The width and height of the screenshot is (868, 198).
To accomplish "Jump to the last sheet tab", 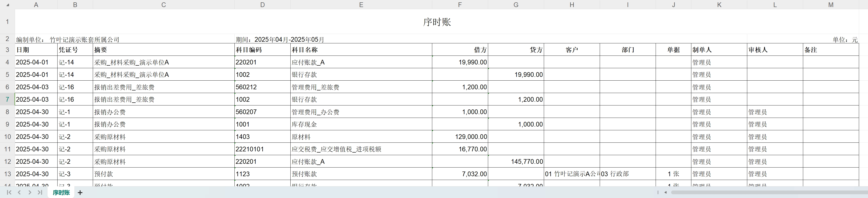I will point(40,192).
